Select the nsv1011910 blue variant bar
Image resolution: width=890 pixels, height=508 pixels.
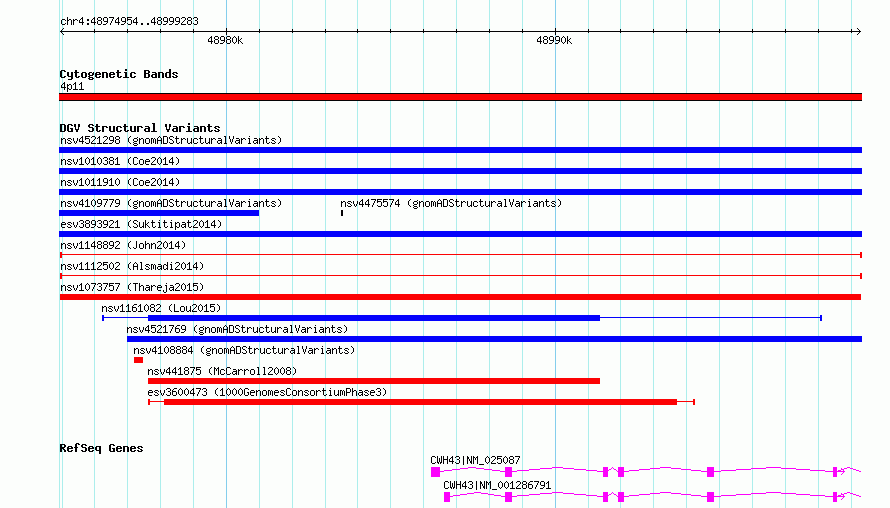tap(460, 192)
